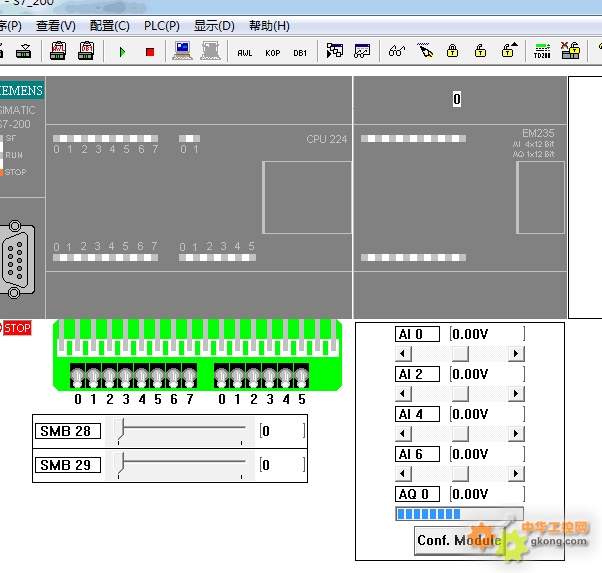The image size is (602, 573).
Task: Toggle switch 3 in the six-switch group
Action: point(270,376)
